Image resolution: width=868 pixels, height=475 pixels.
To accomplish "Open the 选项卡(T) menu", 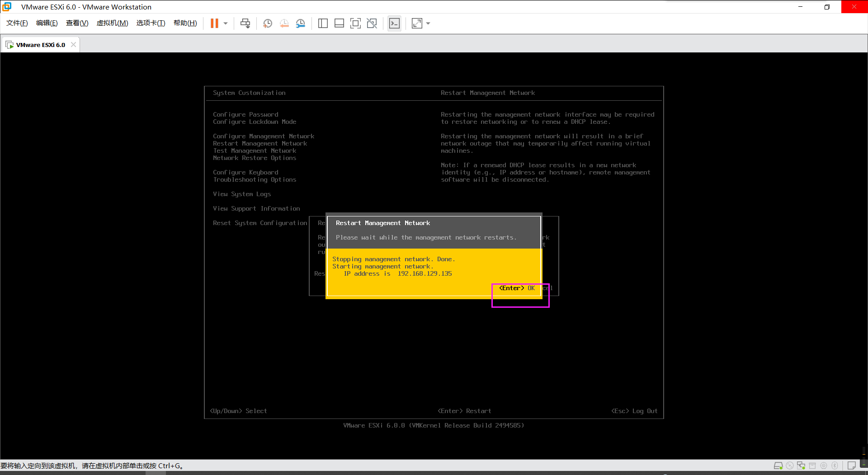I will [x=151, y=23].
